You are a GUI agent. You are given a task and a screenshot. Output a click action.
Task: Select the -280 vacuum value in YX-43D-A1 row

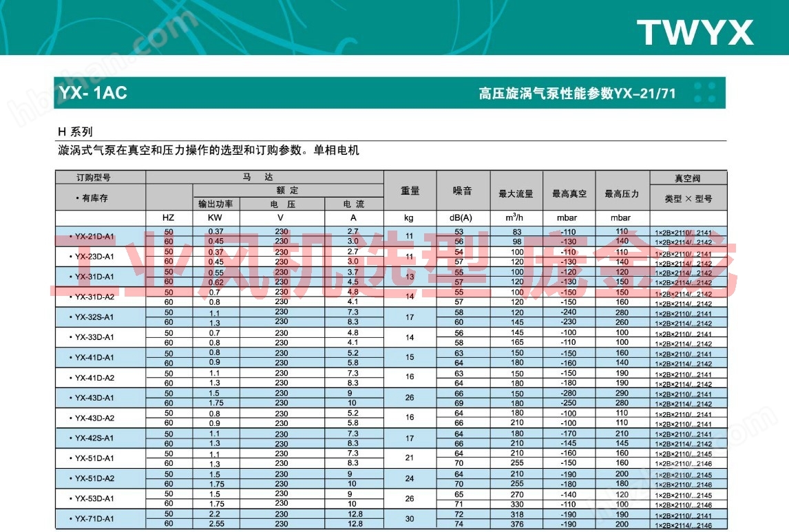click(x=569, y=393)
